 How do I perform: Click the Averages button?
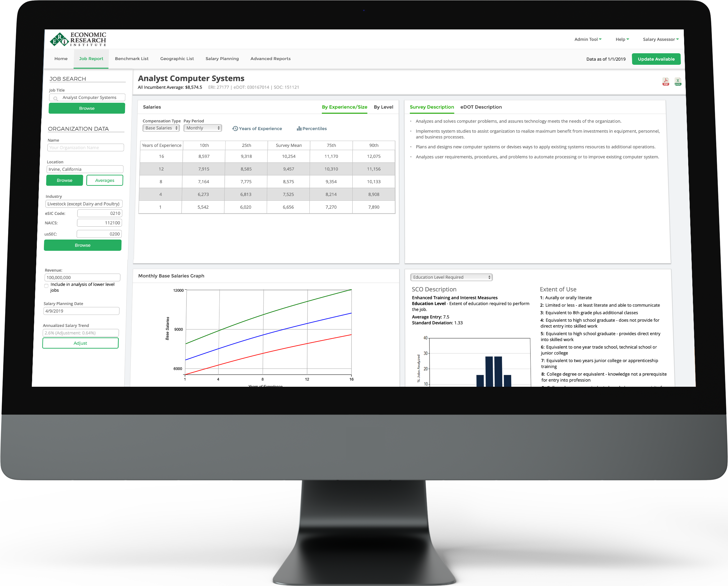tap(105, 181)
